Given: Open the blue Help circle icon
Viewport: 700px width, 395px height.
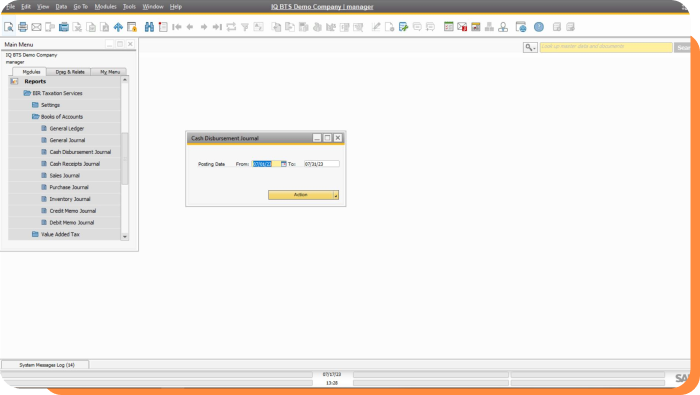Looking at the screenshot, I should point(539,27).
